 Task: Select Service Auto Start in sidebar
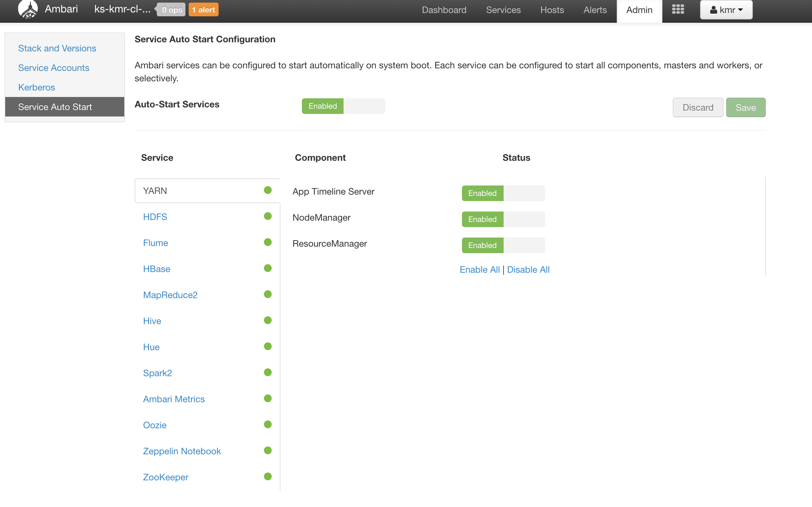[64, 107]
